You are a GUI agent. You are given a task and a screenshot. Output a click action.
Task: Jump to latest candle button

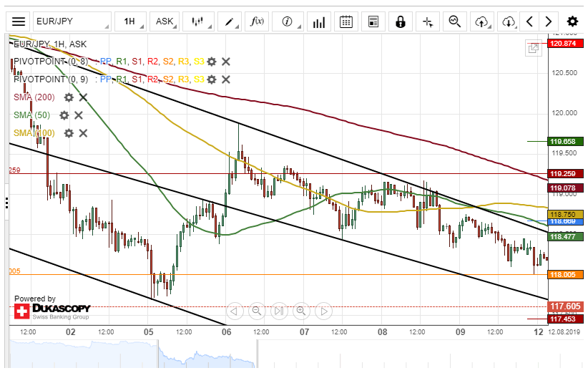[x=279, y=311]
